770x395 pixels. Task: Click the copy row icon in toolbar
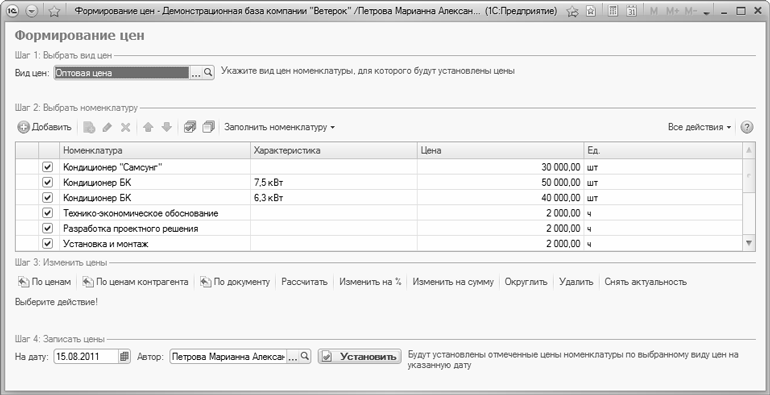coord(89,127)
